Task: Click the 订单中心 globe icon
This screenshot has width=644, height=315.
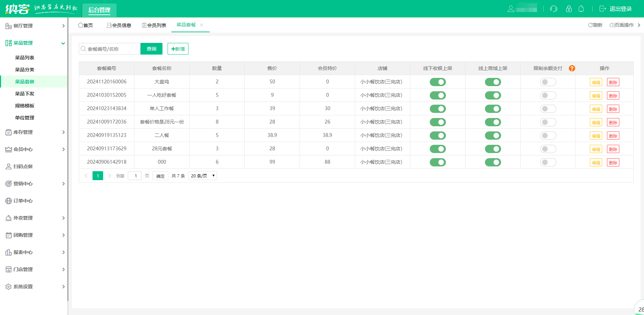Action: (9, 201)
